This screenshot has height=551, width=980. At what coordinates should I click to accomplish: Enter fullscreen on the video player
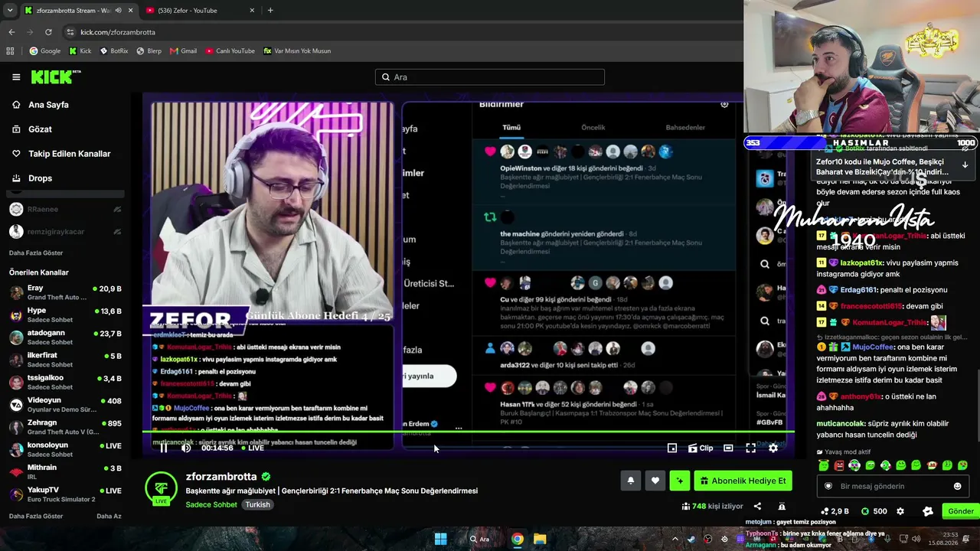[x=751, y=448]
